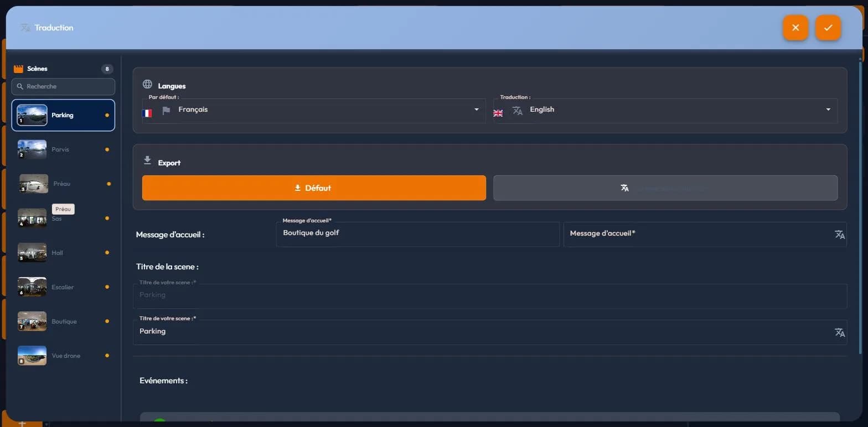Screen dimensions: 868x427
Task: Click the Export section heading
Action: pyautogui.click(x=169, y=163)
